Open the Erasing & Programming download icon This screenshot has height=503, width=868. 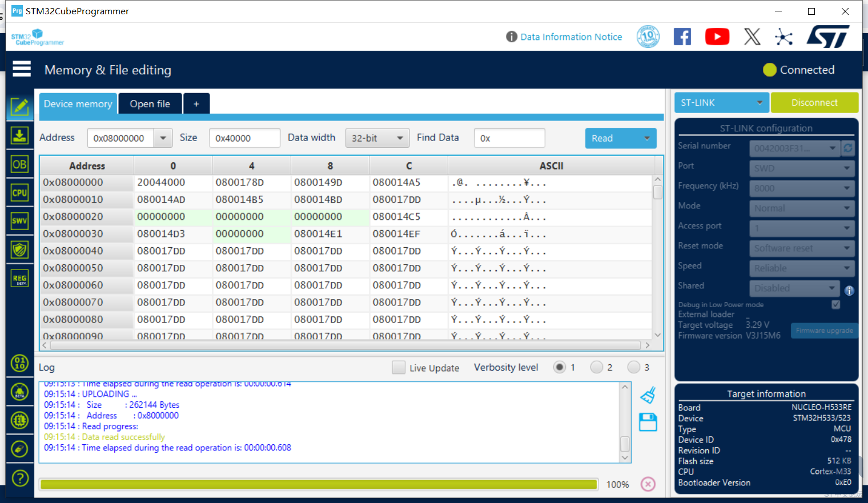19,136
